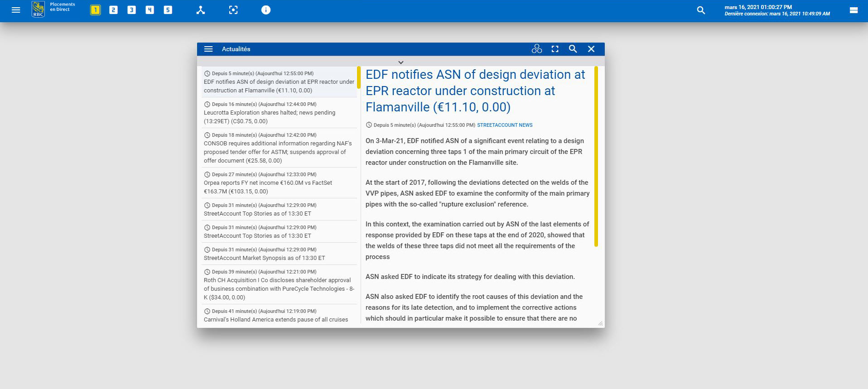
Task: Click the RBC Placements en Direct logo
Action: tap(53, 10)
